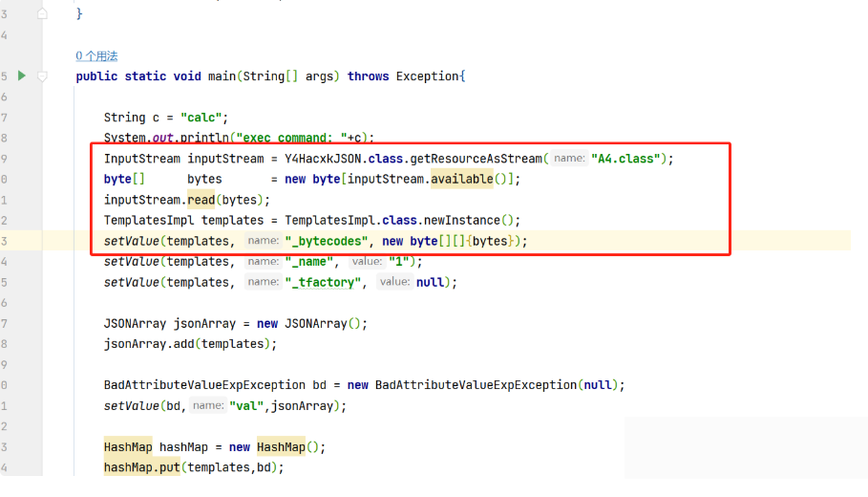Click highlighted HashMap type declaration
This screenshot has width=868, height=497.
[x=128, y=446]
